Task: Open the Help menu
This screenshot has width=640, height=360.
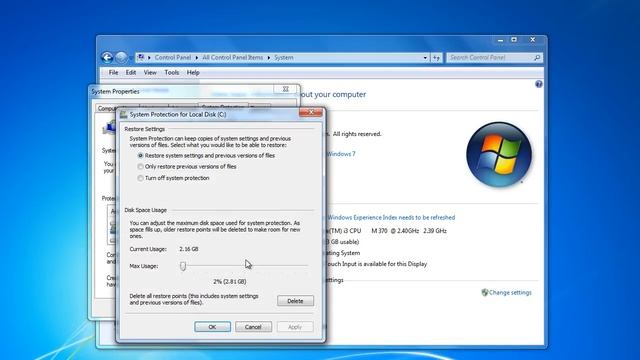Action: coord(193,72)
